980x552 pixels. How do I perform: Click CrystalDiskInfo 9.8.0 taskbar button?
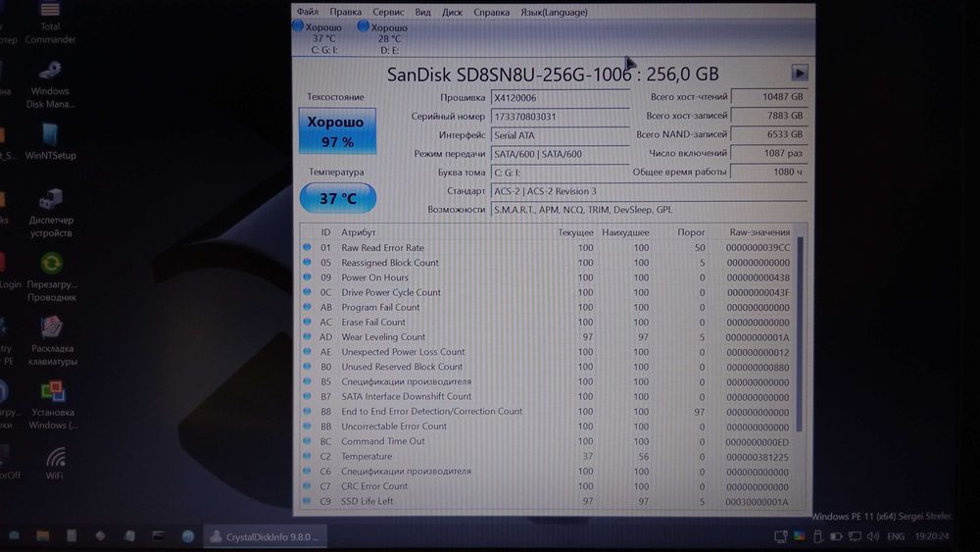(x=266, y=536)
